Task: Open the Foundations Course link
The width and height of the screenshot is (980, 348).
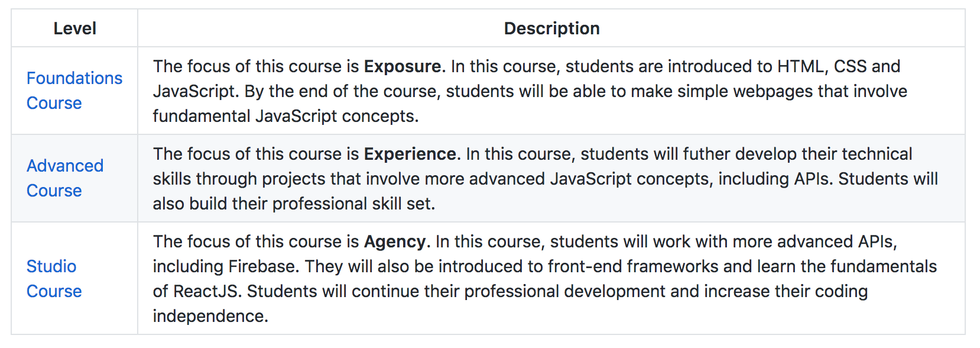Action: coord(74,78)
